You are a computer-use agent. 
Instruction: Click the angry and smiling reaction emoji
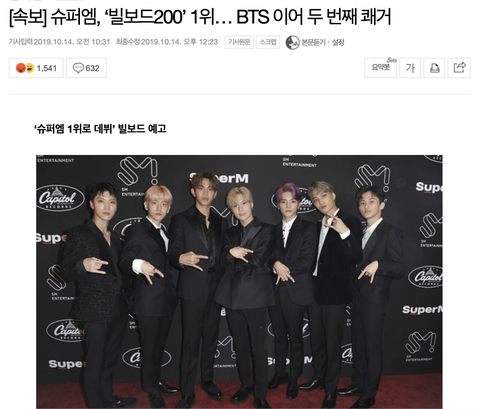coord(25,68)
